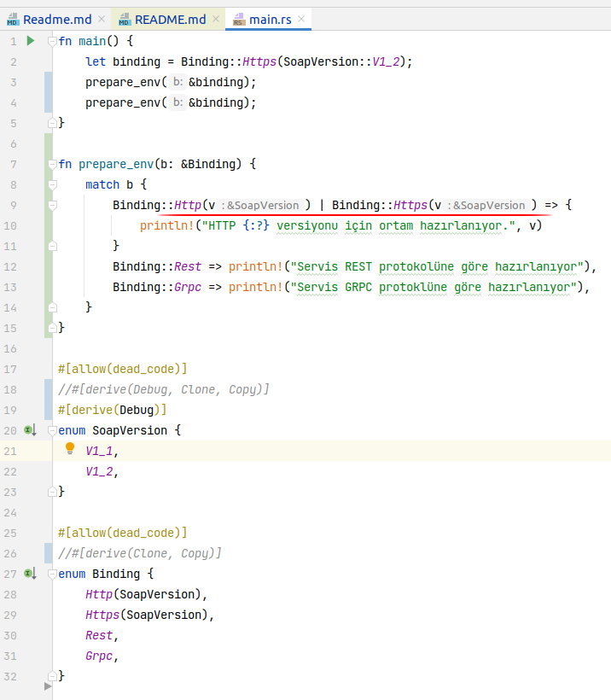This screenshot has width=611, height=700.
Task: Click the gutter marker icon beside enum Binding
Action: (x=30, y=574)
